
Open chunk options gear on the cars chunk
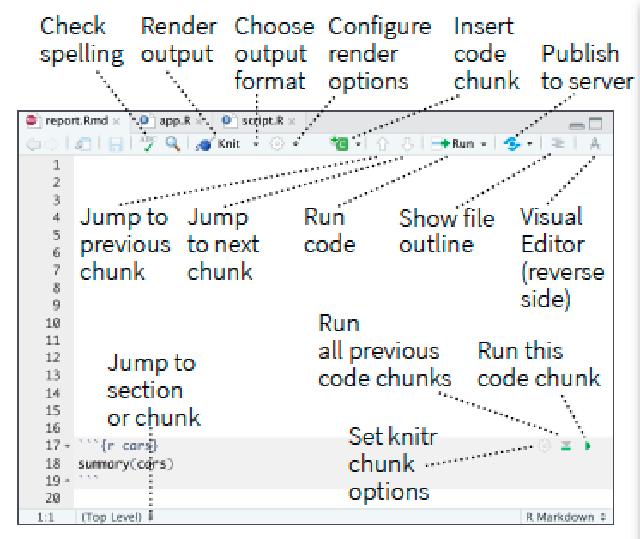pos(544,446)
